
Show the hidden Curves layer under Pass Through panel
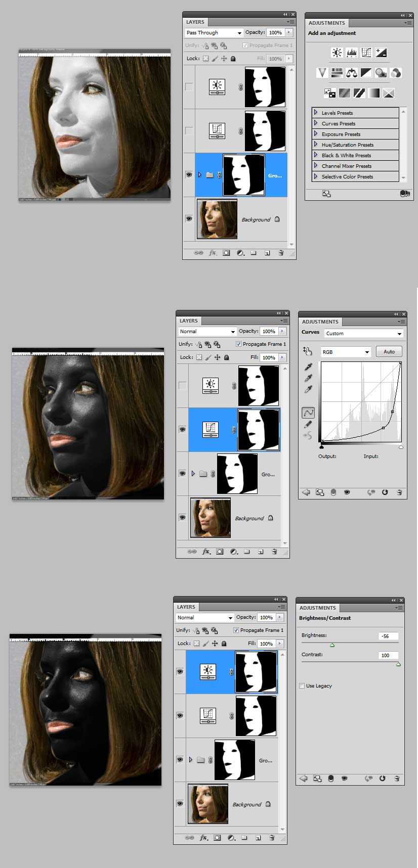(189, 130)
